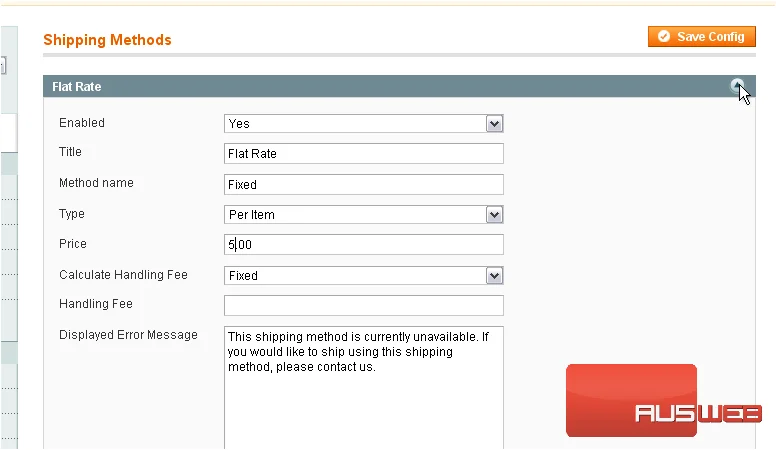Place cursor in the Price field
The width and height of the screenshot is (776, 450).
point(364,245)
